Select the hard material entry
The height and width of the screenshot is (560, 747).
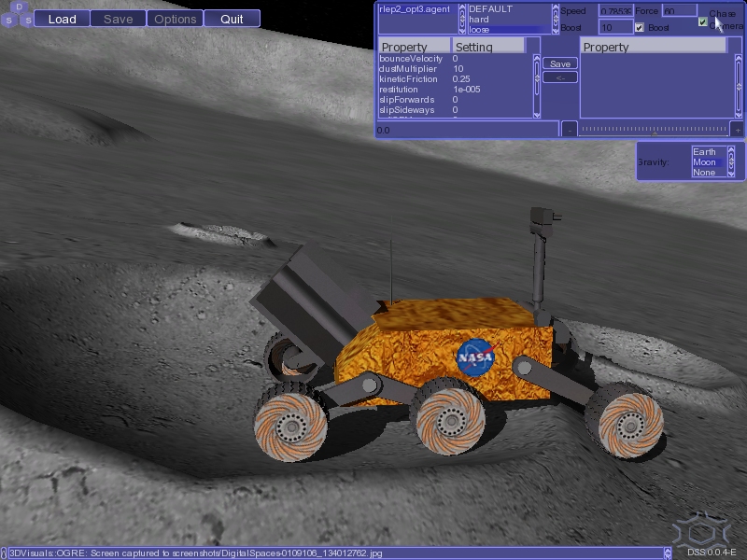[479, 20]
